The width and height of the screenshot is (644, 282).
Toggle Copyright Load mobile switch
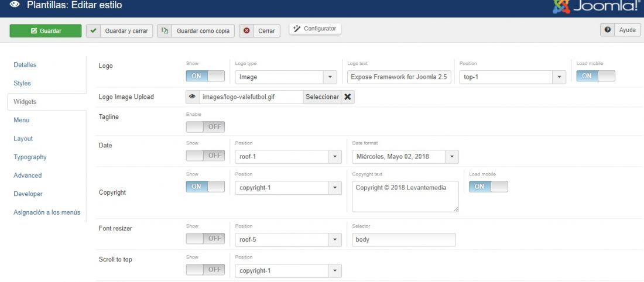point(488,187)
